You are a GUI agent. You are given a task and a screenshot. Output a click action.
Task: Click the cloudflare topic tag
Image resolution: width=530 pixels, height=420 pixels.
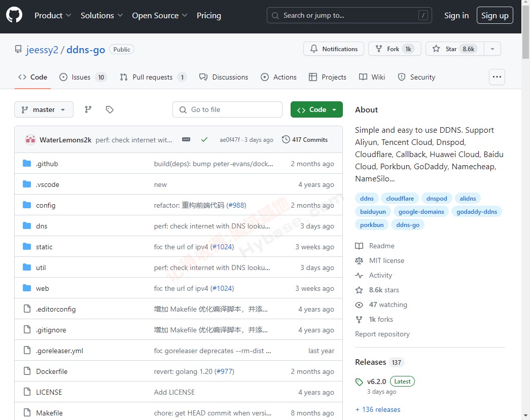coord(400,199)
